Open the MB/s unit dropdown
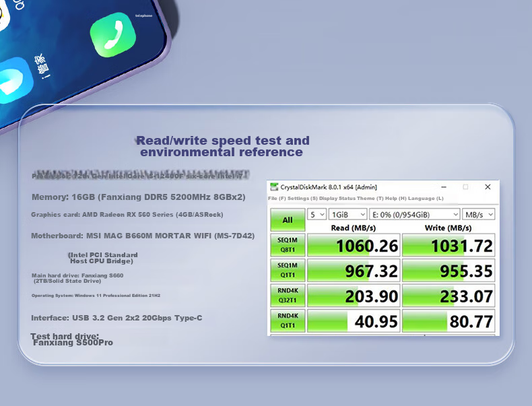532x406 pixels. (x=478, y=214)
